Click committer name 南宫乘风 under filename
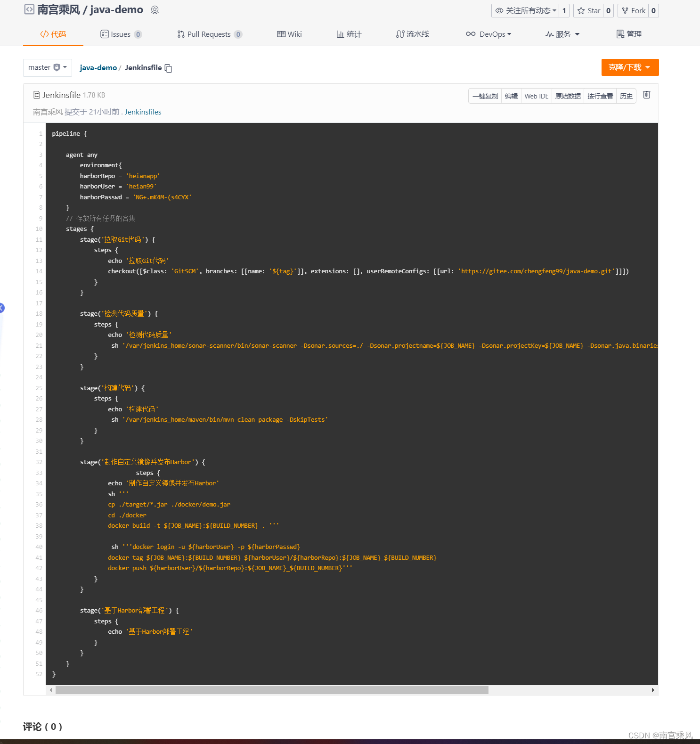700x744 pixels. (x=48, y=112)
